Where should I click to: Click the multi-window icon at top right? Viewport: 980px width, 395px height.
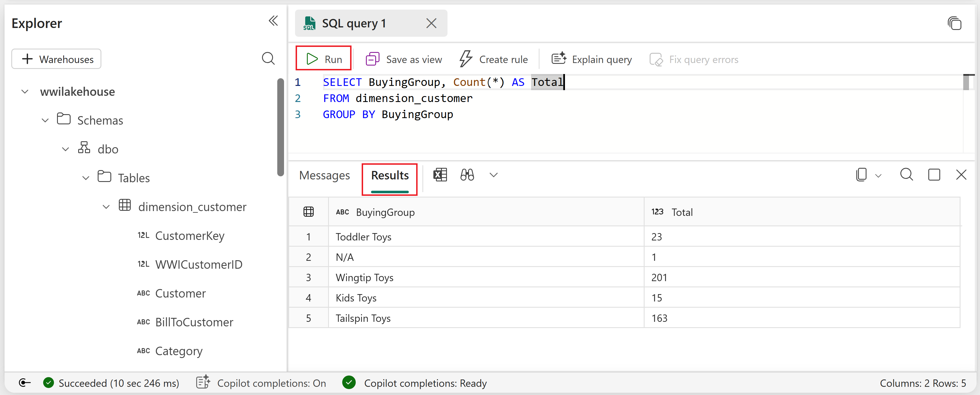(x=954, y=24)
